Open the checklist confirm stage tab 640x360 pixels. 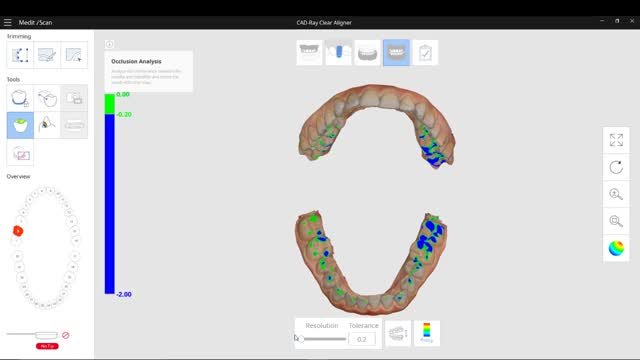[425, 53]
